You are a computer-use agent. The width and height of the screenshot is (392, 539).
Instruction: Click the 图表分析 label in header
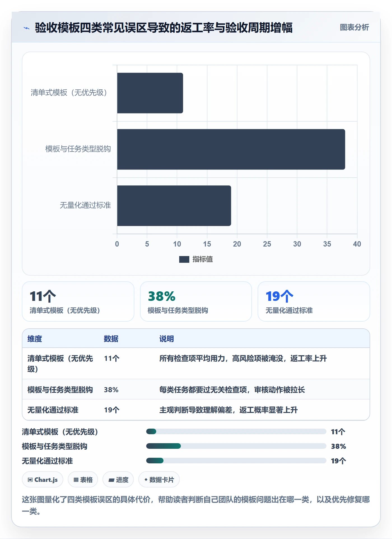coord(354,27)
